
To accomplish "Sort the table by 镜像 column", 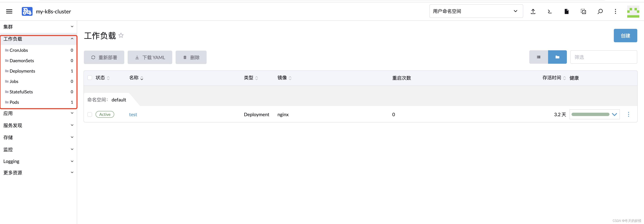I will 284,78.
